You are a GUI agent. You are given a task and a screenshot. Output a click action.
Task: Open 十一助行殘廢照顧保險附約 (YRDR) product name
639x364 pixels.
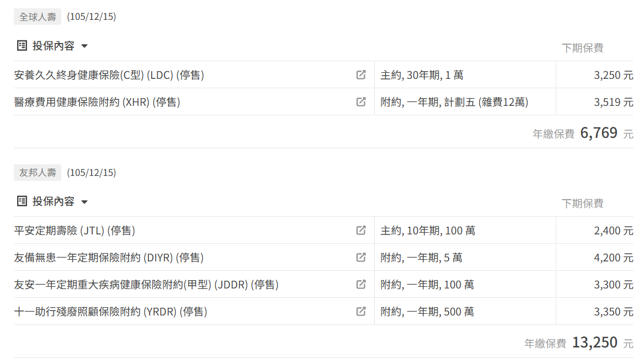coord(110,312)
